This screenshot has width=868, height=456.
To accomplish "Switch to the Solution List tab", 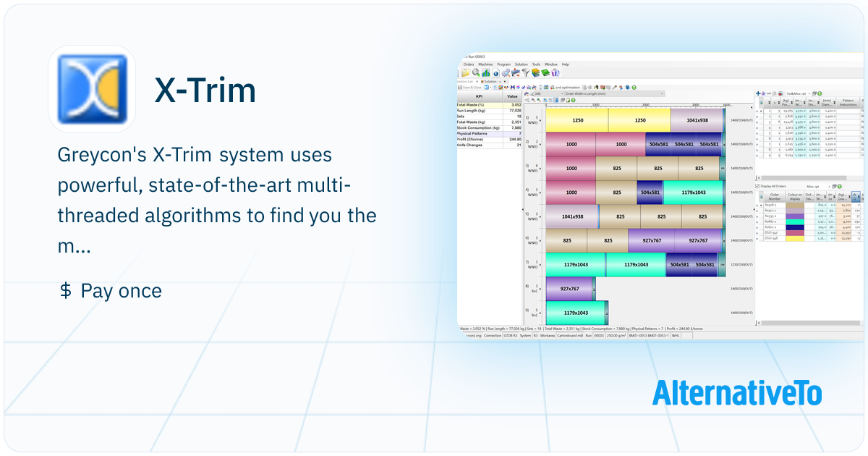I will pos(465,81).
